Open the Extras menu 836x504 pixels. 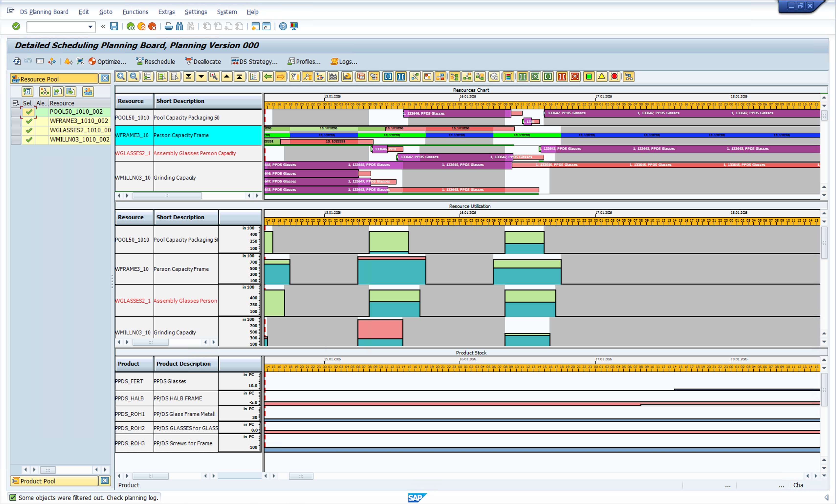(x=167, y=12)
